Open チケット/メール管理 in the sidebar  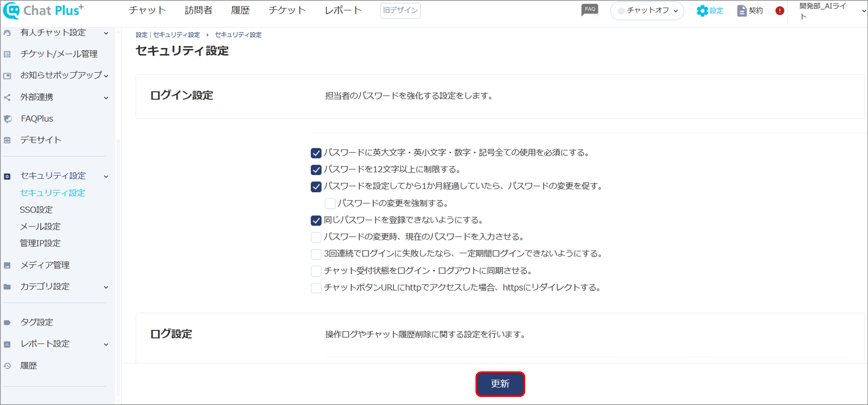pyautogui.click(x=59, y=54)
